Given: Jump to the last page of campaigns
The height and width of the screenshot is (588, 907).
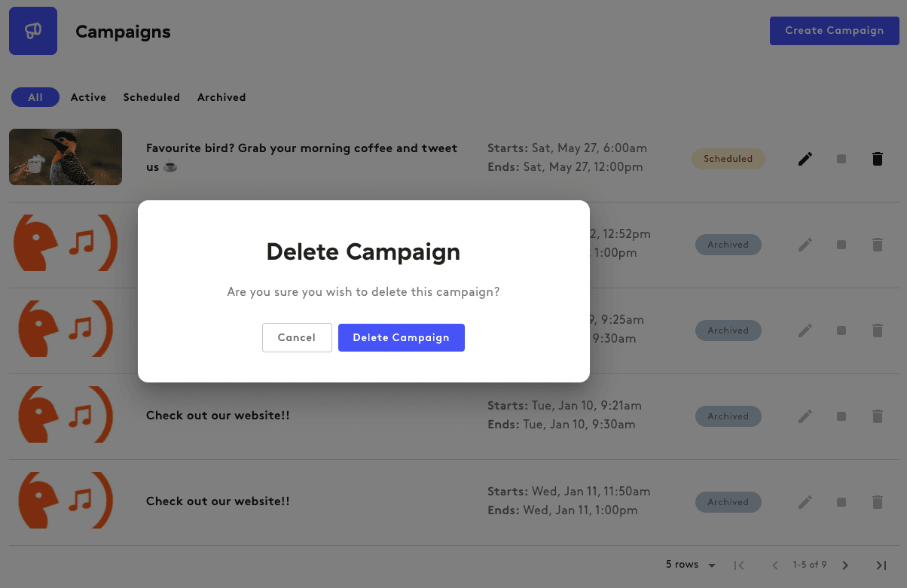Looking at the screenshot, I should pyautogui.click(x=881, y=565).
